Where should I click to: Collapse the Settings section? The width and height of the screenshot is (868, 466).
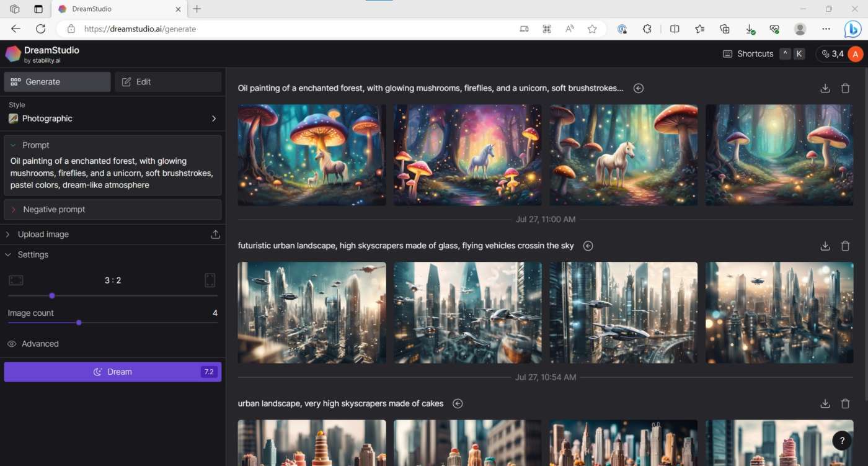click(x=8, y=254)
